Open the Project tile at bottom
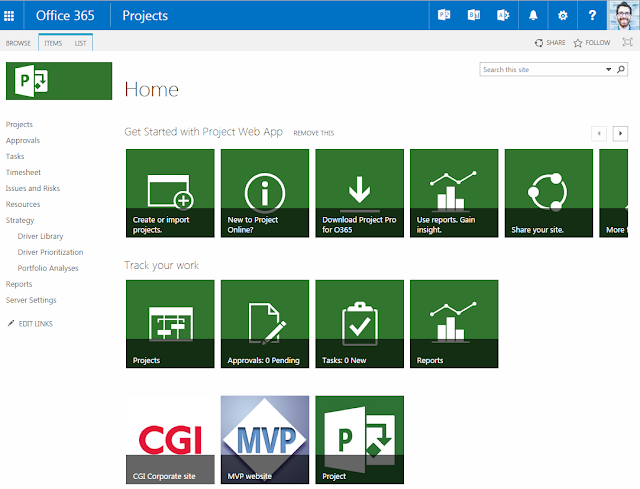 (360, 440)
